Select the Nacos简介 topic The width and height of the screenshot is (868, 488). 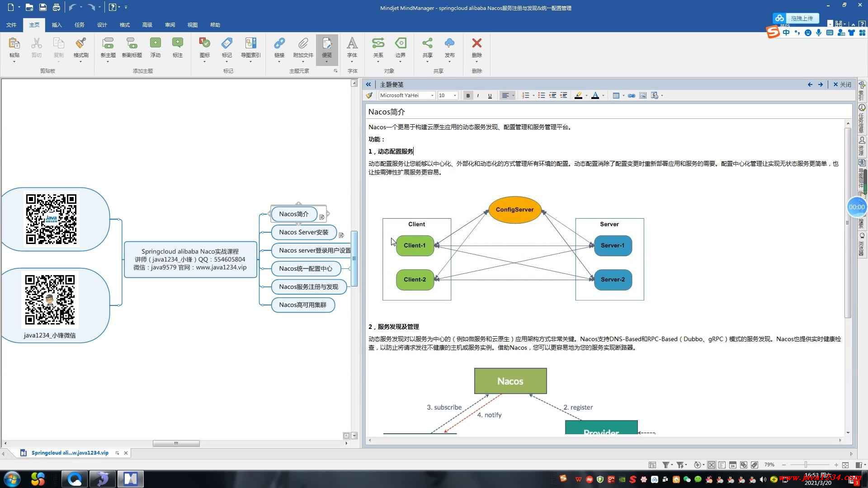click(294, 214)
